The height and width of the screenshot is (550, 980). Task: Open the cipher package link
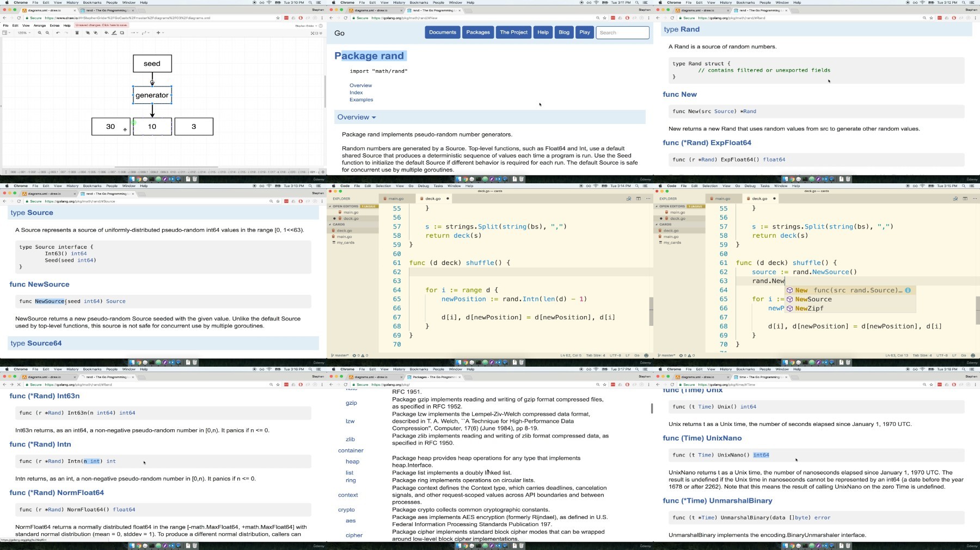pyautogui.click(x=354, y=535)
